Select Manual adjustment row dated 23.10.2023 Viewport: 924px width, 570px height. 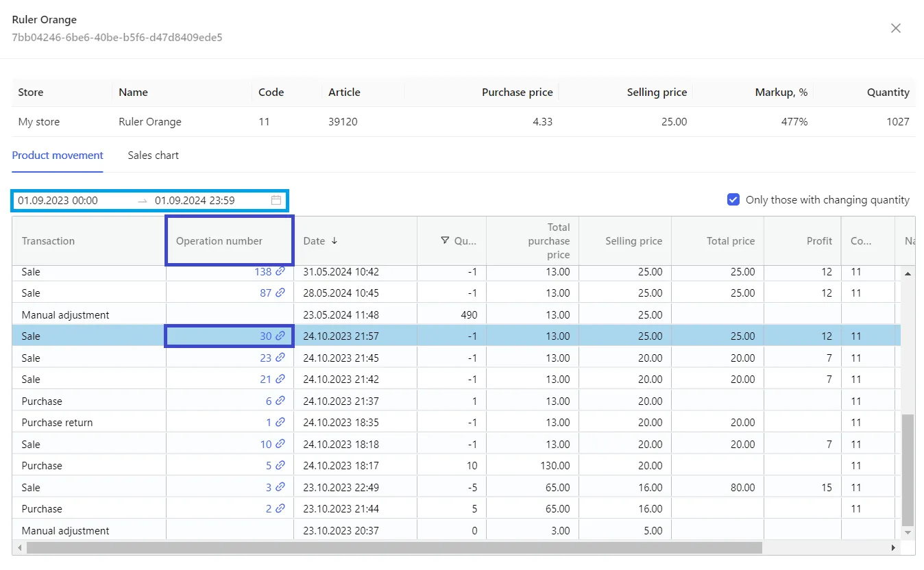coord(456,530)
